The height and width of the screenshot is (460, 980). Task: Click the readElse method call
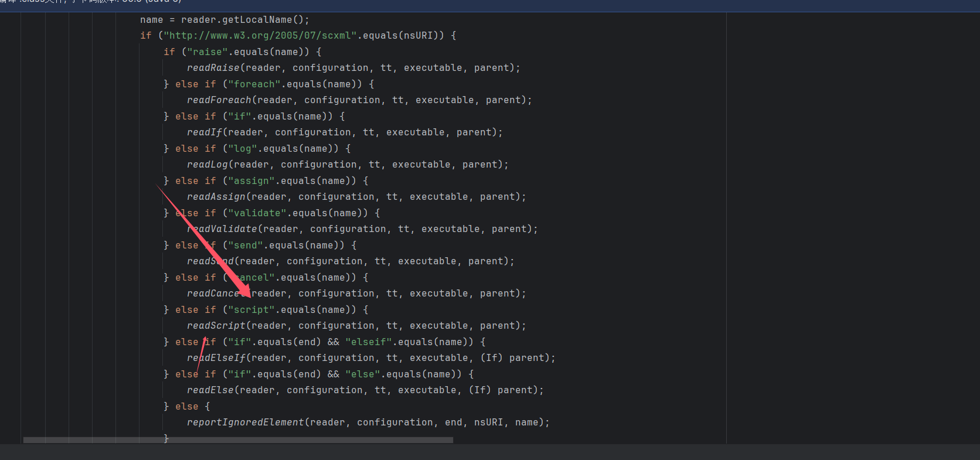pos(210,390)
